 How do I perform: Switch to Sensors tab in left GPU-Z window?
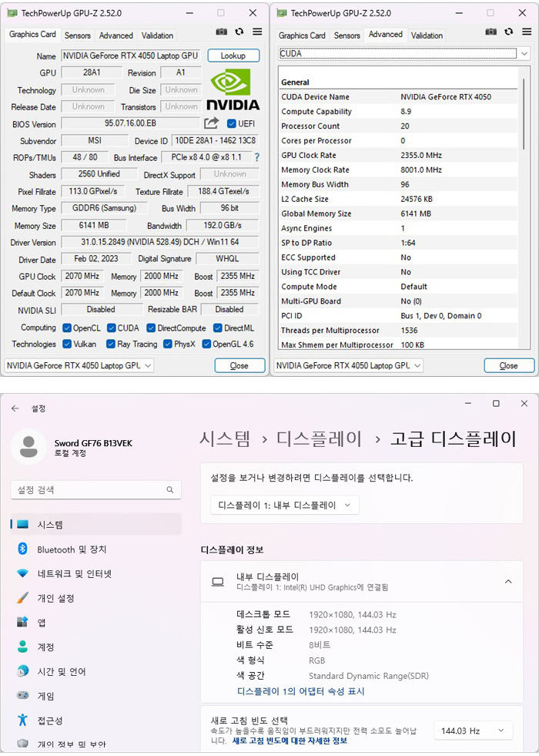click(x=78, y=35)
